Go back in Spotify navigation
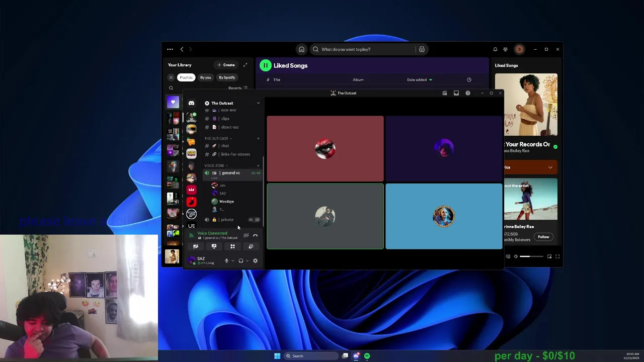The image size is (644, 362). click(x=182, y=49)
